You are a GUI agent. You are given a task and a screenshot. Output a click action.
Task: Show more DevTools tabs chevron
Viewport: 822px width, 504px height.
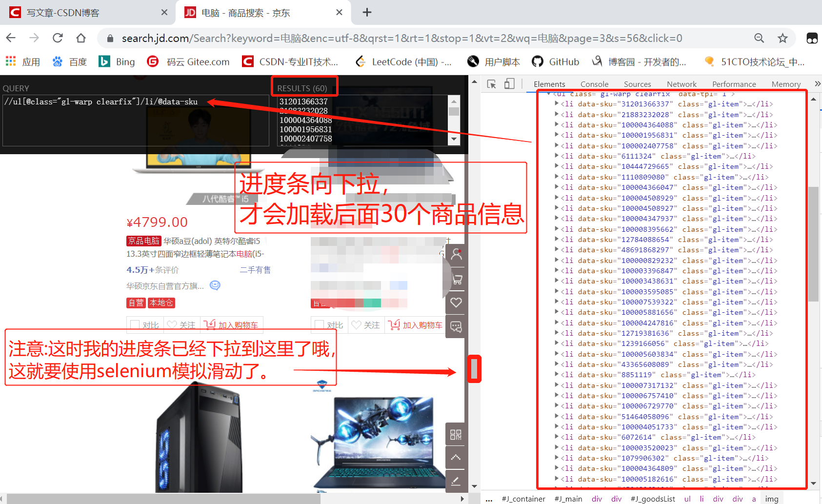818,84
